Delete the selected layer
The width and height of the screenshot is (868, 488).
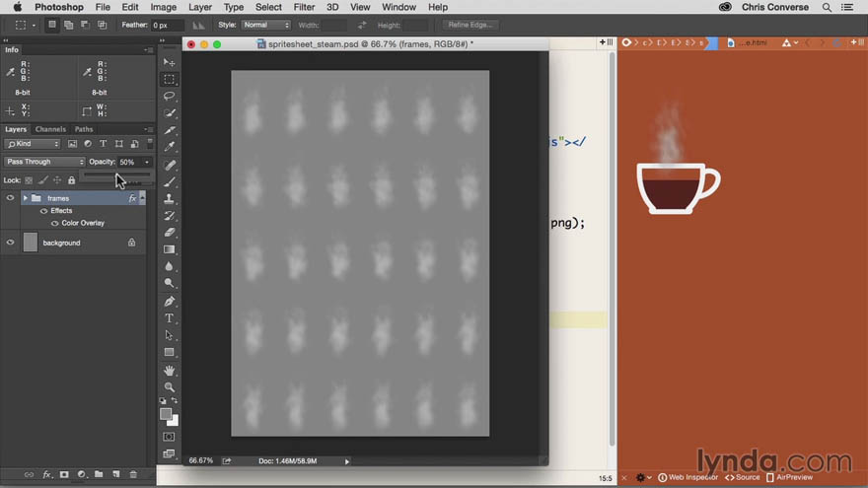[133, 475]
